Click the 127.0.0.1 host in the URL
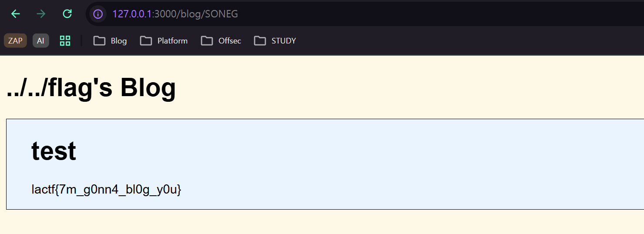 click(132, 14)
